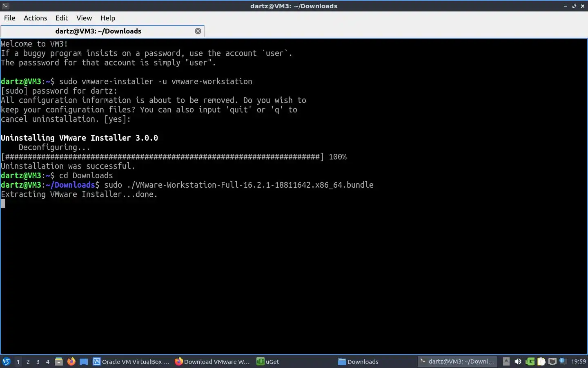
Task: Minimize the terminal window
Action: tap(566, 6)
